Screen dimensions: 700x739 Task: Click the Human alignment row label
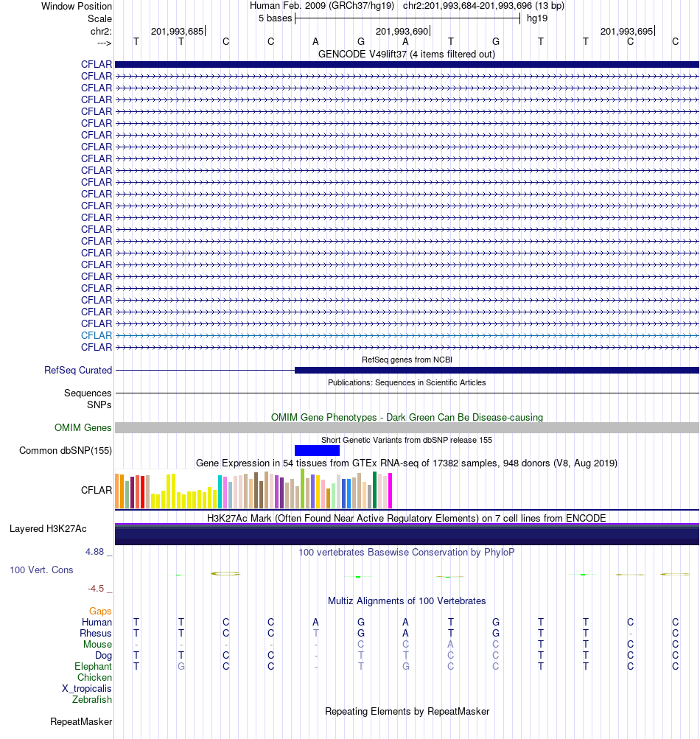tap(97, 622)
